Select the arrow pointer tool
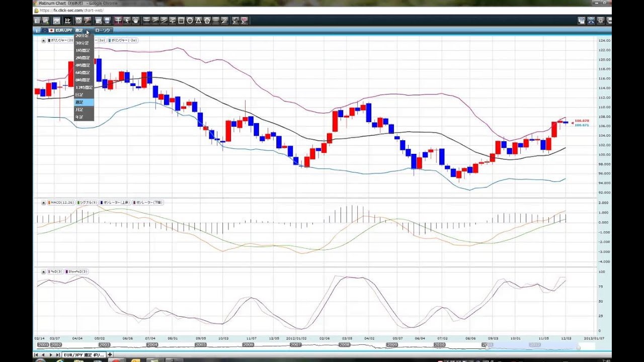 coord(127,21)
